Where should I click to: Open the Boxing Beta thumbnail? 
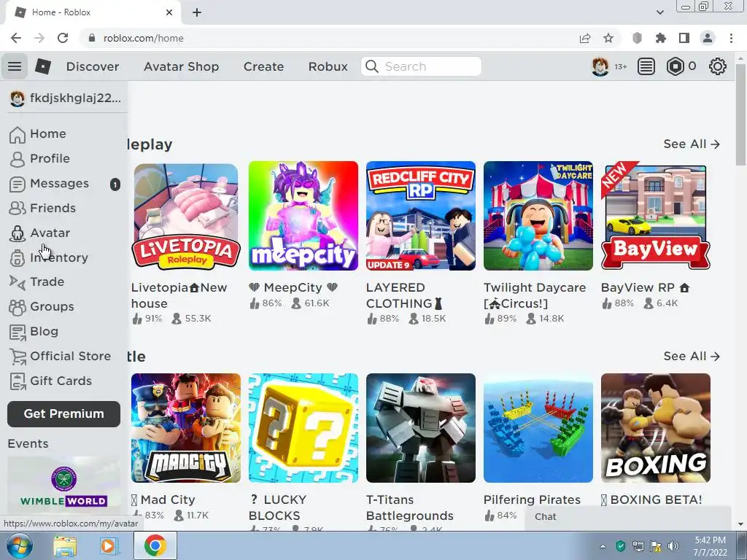click(x=656, y=428)
